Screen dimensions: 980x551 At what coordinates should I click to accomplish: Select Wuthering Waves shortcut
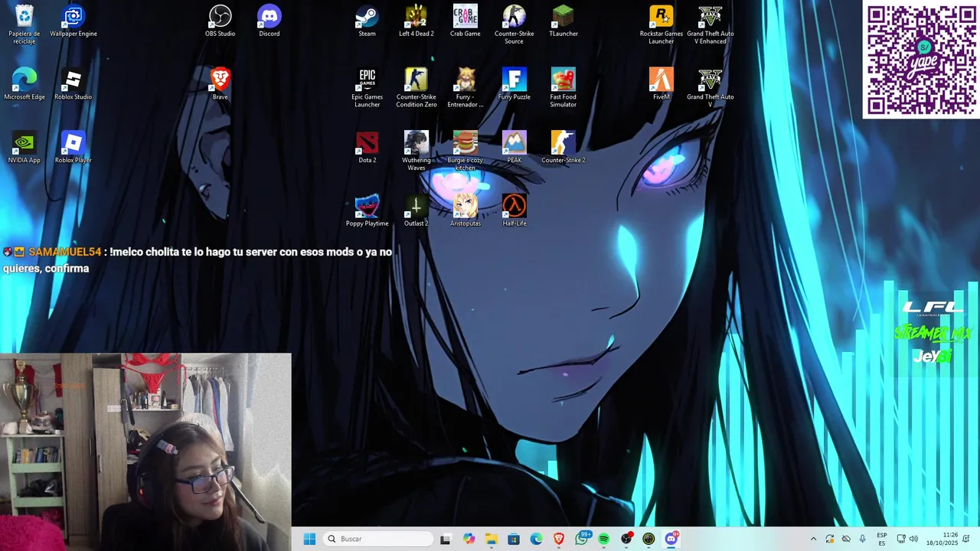[x=416, y=152]
